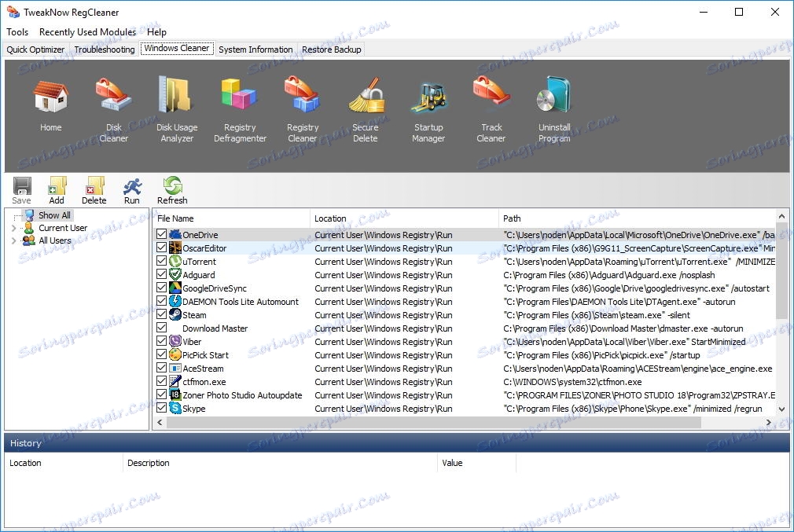Click the list's scroll right arrow
Screen dimensions: 794x532
pos(768,422)
